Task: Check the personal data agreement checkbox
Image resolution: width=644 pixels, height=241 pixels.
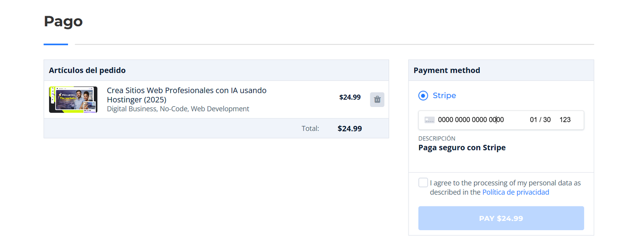Action: click(x=423, y=183)
